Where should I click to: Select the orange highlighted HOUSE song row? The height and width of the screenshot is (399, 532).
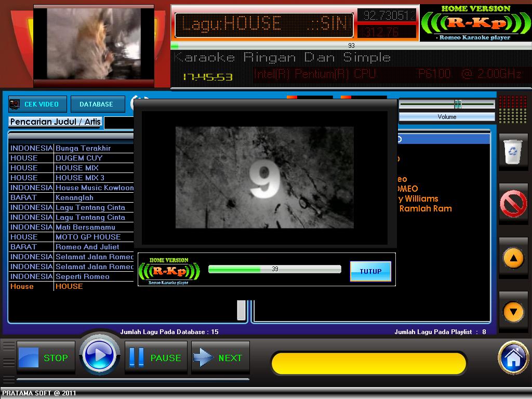71,286
